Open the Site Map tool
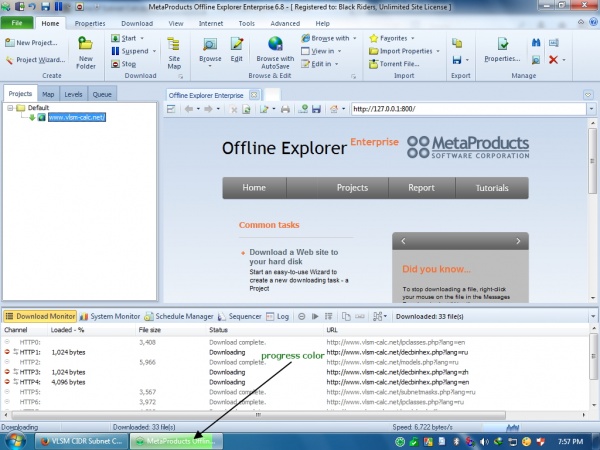Image resolution: width=600 pixels, height=450 pixels. (174, 50)
